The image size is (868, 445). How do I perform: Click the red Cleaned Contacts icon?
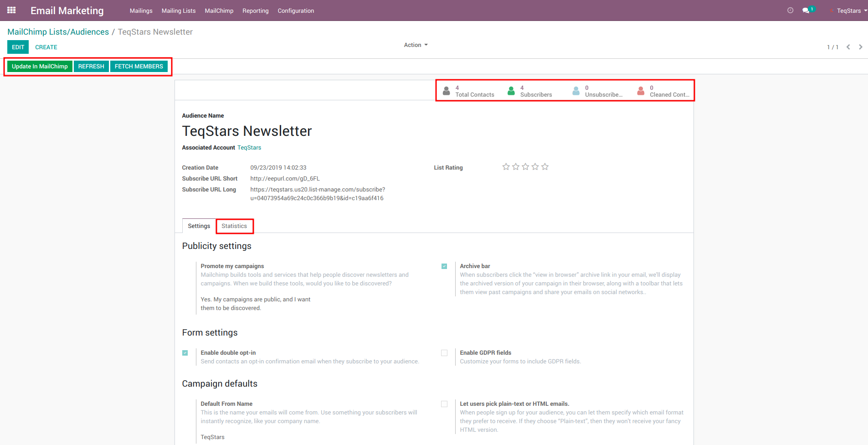(641, 91)
